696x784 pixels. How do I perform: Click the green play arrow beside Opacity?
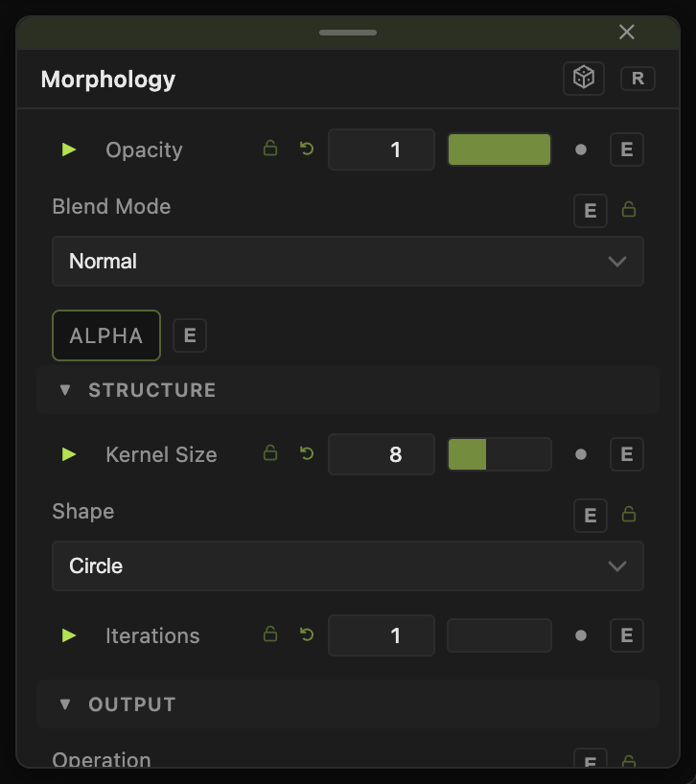coord(68,150)
